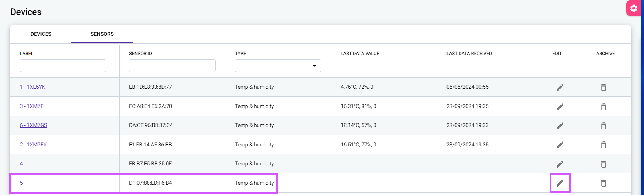644x195 pixels.
Task: Open the 3 - 1XM7FI sensor link
Action: (x=32, y=106)
